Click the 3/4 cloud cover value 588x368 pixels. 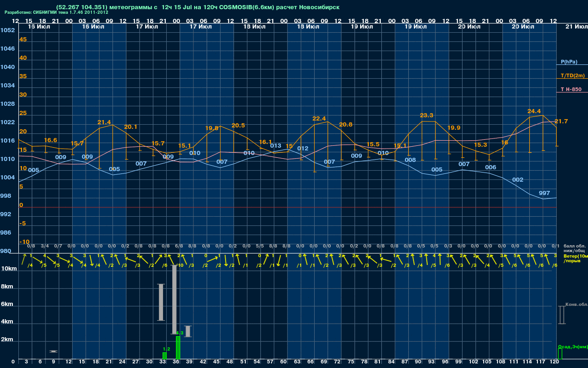(x=45, y=246)
